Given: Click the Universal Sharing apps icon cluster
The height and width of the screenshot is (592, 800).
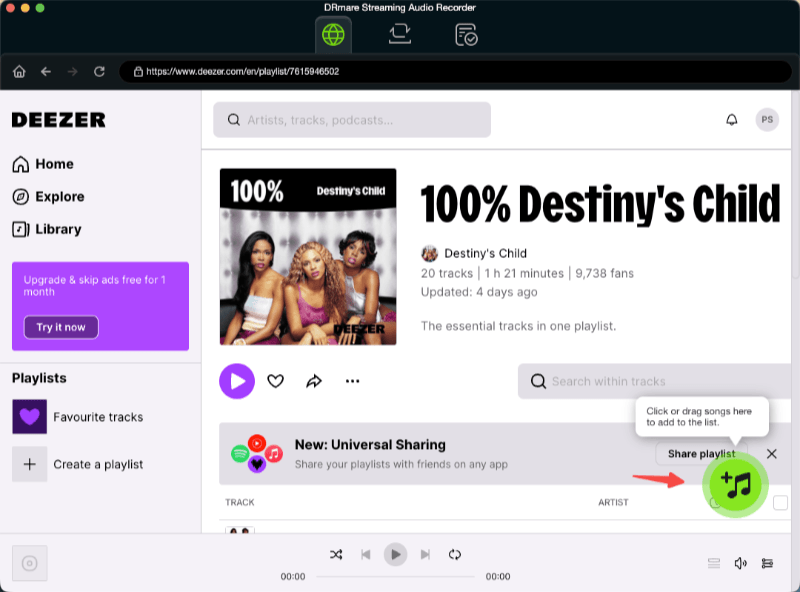Looking at the screenshot, I should tap(257, 454).
